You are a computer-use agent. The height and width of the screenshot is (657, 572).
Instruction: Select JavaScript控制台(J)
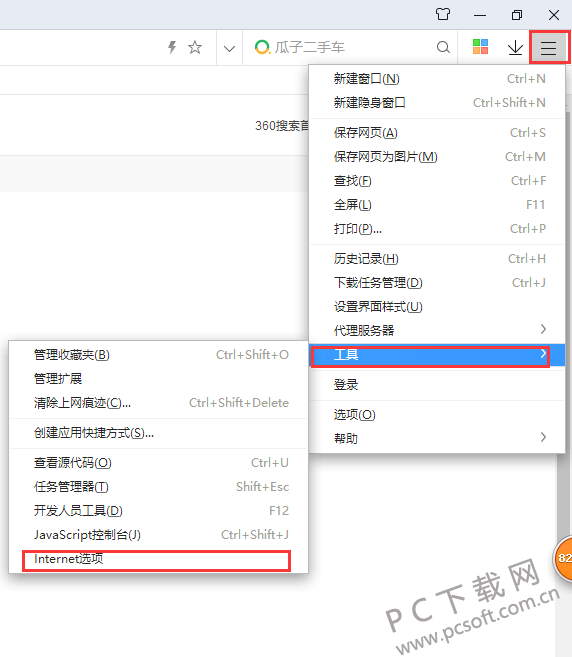158,535
